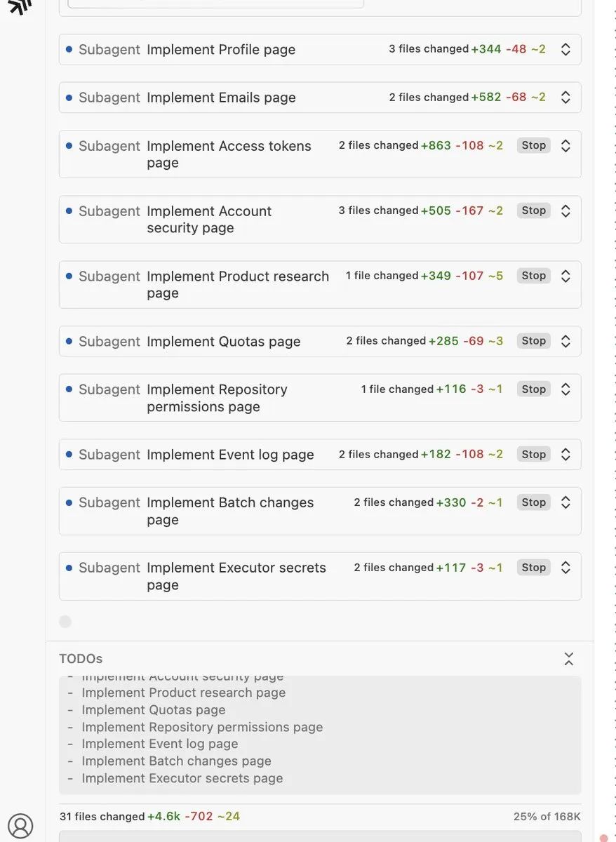616x842 pixels.
Task: Stop the Access tokens page subagent
Action: [x=533, y=145]
